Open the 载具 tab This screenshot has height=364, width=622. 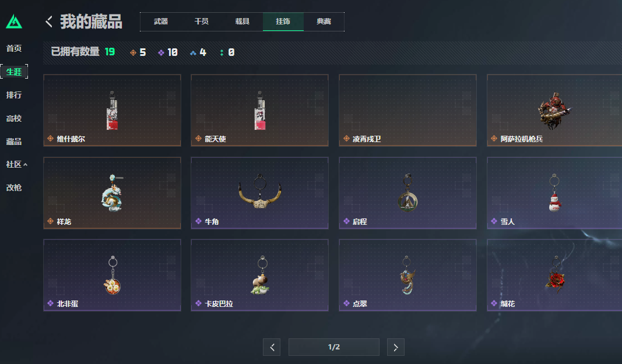(x=243, y=22)
